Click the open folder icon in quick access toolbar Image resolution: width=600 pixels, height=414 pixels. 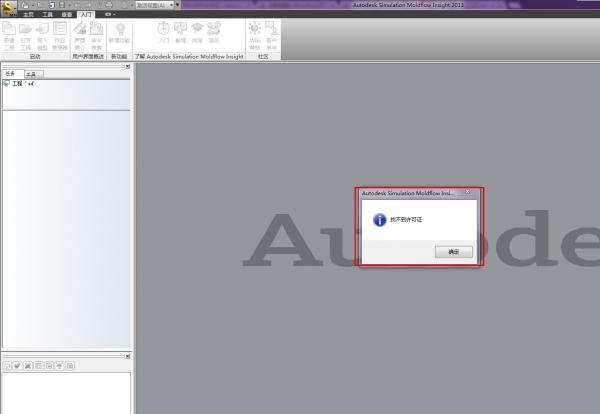tap(40, 5)
